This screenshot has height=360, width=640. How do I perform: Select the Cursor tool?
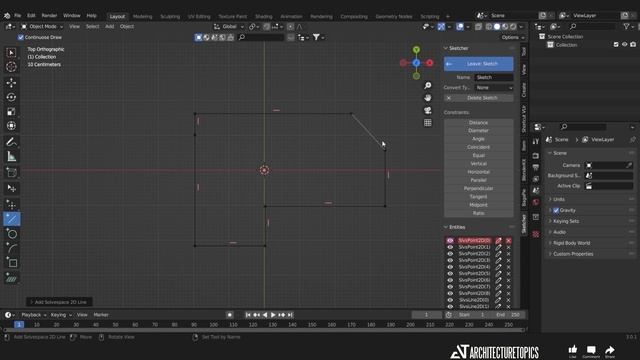pyautogui.click(x=11, y=67)
